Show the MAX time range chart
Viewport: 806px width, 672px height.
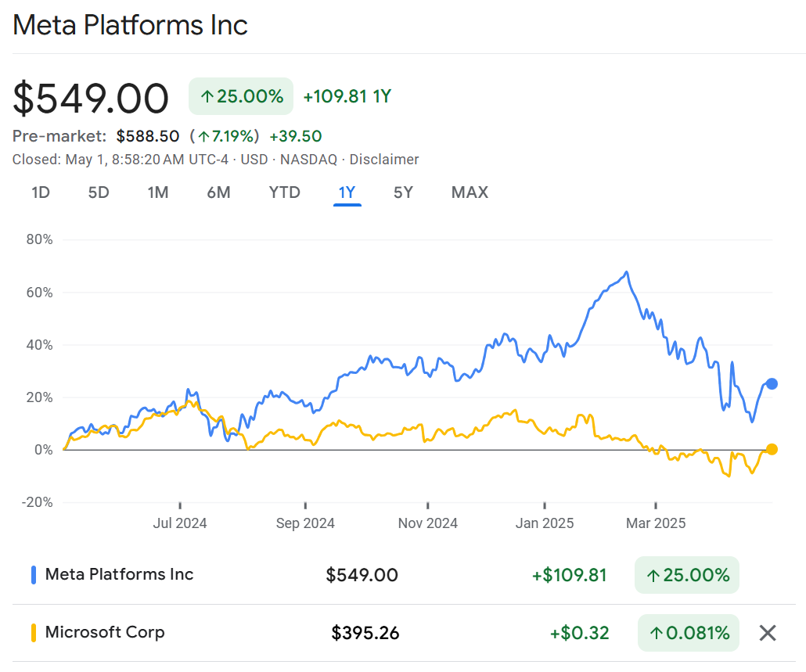[470, 192]
